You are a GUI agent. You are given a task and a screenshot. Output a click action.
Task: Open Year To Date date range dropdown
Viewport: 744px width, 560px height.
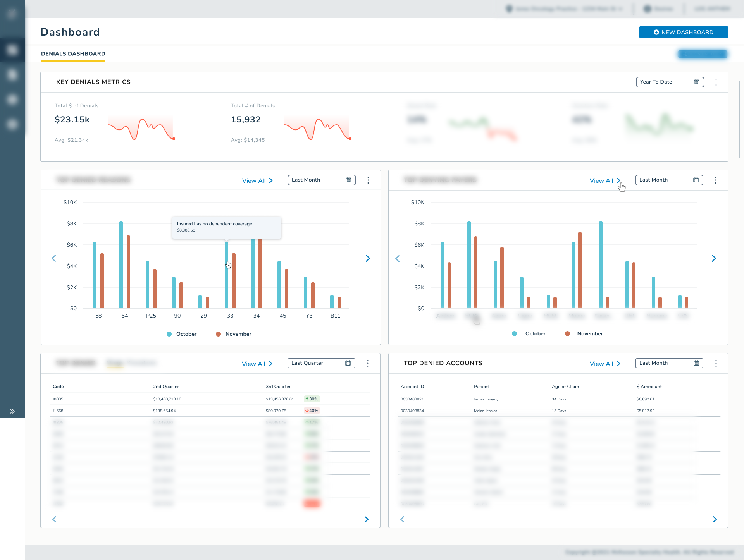(x=670, y=82)
